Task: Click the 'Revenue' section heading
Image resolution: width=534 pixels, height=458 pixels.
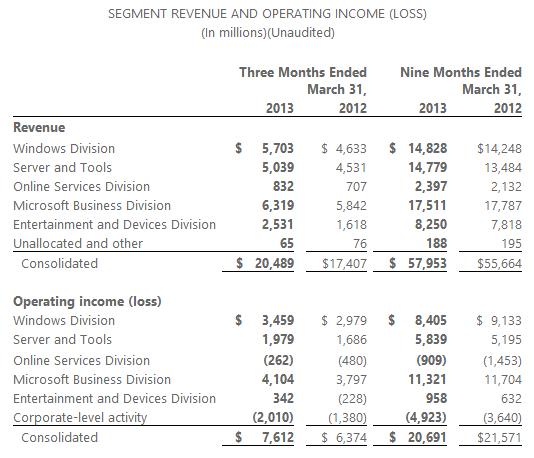Action: [x=39, y=127]
